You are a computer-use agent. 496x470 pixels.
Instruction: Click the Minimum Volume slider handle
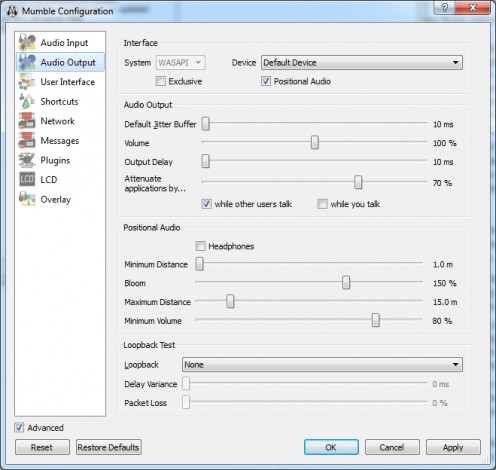click(x=376, y=320)
